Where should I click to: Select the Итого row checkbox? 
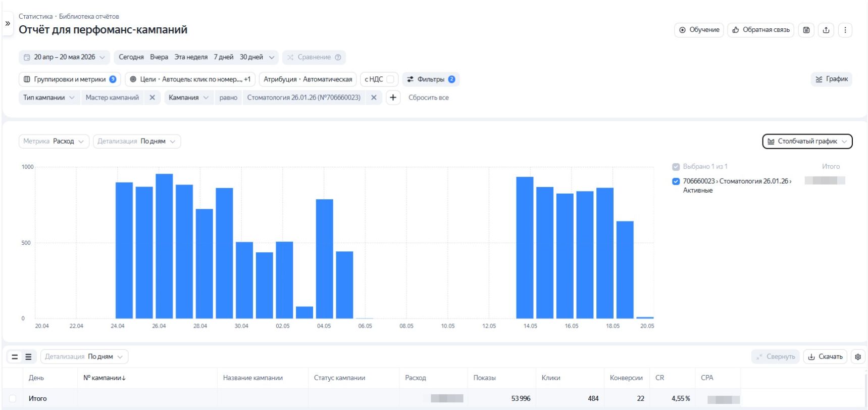[13, 398]
